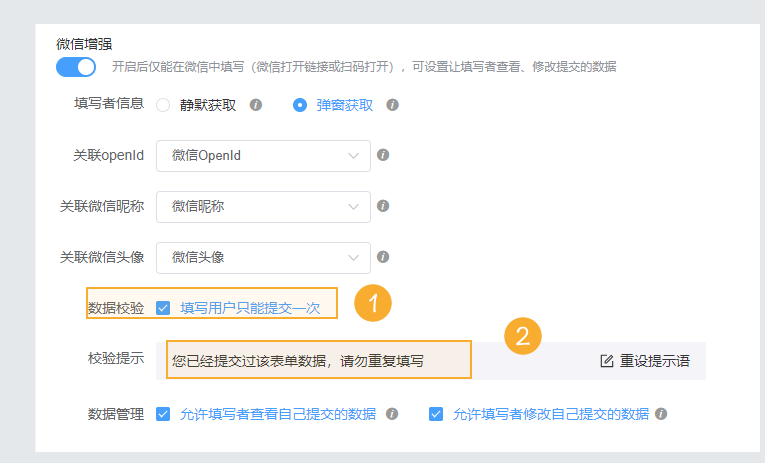Click the info icon beside 弹窗获取
765x463 pixels.
point(392,105)
